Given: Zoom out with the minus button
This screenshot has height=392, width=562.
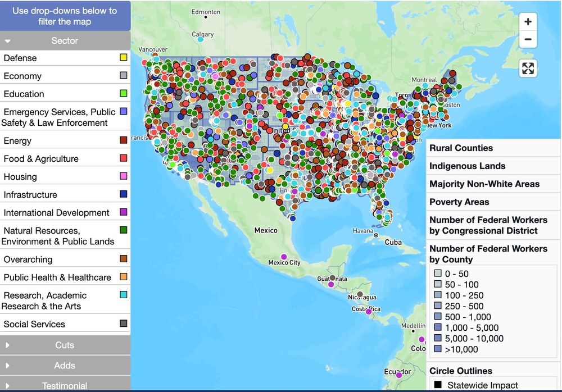Looking at the screenshot, I should (x=528, y=39).
